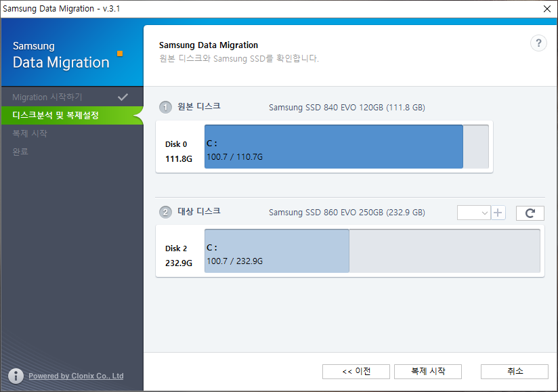Open the partition selection dropdown

pos(473,213)
